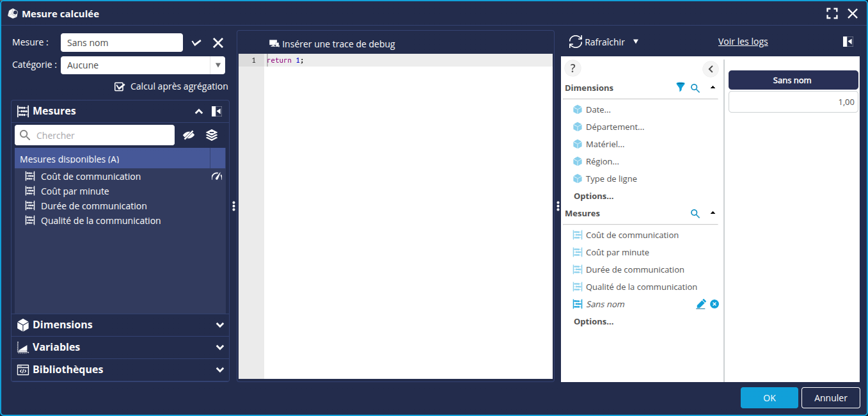Click the question mark help icon
Viewport: 868px width, 416px height.
pos(572,69)
